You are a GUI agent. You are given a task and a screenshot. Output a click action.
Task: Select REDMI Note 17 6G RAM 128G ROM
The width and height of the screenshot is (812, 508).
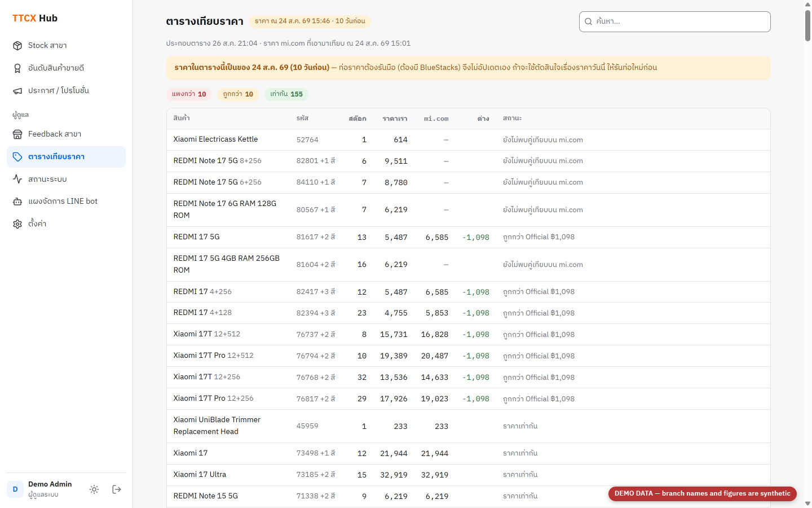pyautogui.click(x=225, y=209)
